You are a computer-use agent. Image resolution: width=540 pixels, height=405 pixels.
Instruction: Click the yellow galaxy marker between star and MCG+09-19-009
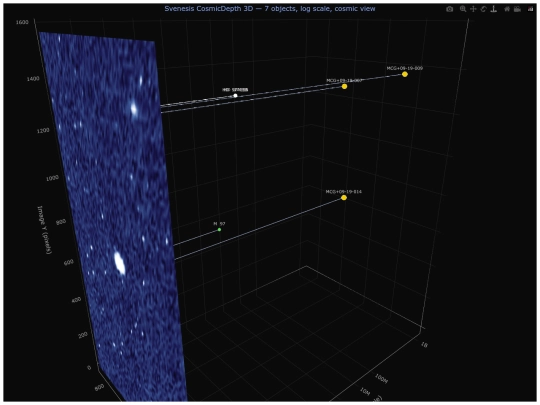pos(344,86)
